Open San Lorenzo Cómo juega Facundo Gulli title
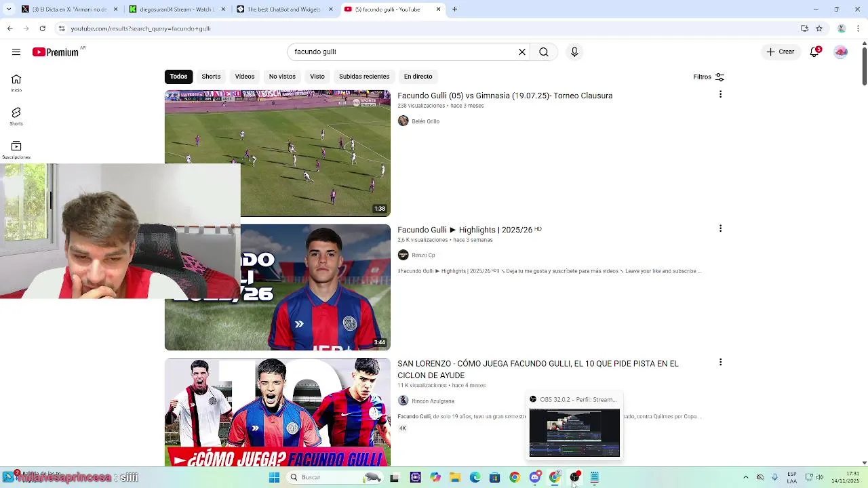The image size is (868, 488). pyautogui.click(x=538, y=369)
